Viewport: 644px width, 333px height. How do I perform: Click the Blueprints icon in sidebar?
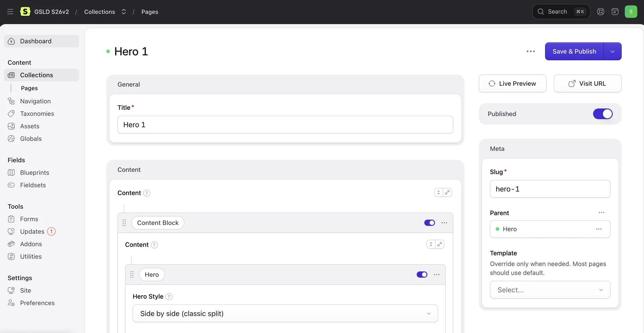pyautogui.click(x=11, y=172)
